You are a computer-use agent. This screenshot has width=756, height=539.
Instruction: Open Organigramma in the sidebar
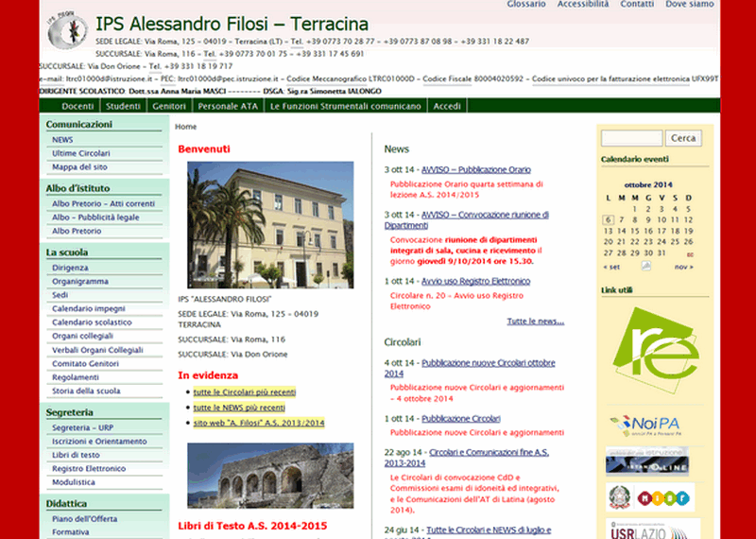point(80,281)
